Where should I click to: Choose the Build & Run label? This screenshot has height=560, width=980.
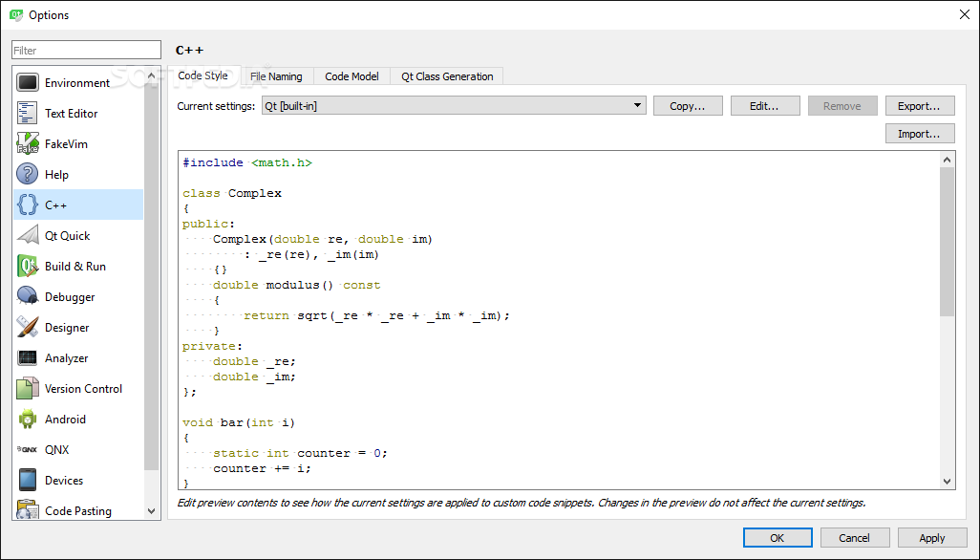coord(75,267)
